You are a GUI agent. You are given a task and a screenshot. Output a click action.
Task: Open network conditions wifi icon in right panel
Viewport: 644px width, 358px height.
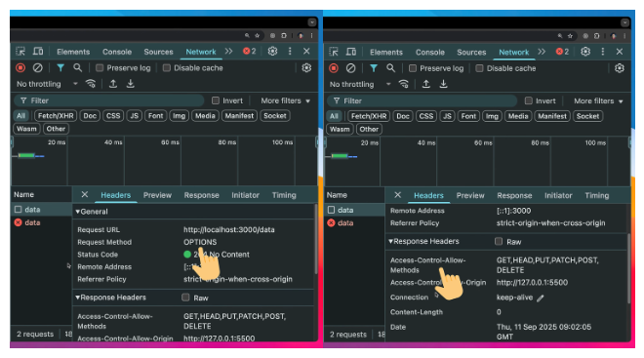click(x=403, y=84)
